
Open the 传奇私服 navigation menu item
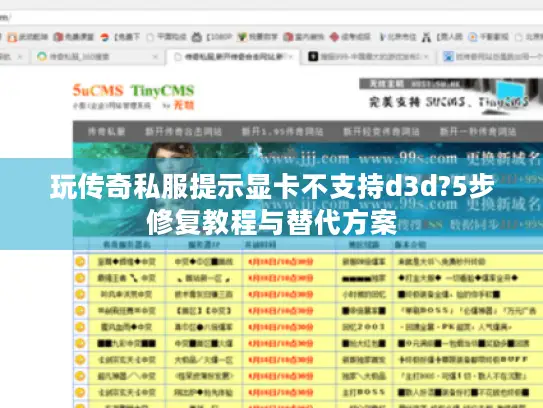[106, 132]
